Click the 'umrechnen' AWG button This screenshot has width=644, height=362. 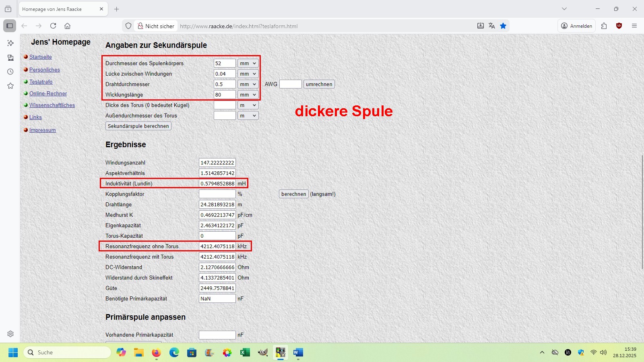pos(319,84)
